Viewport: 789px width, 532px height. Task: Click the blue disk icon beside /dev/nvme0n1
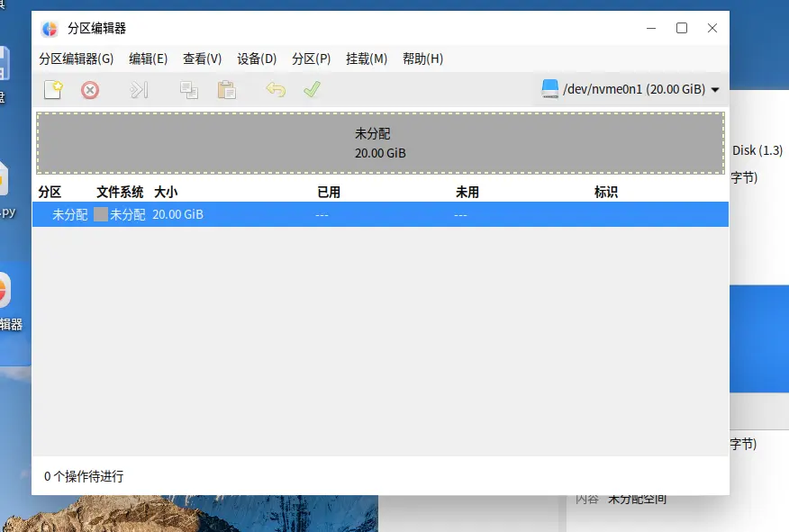point(549,89)
